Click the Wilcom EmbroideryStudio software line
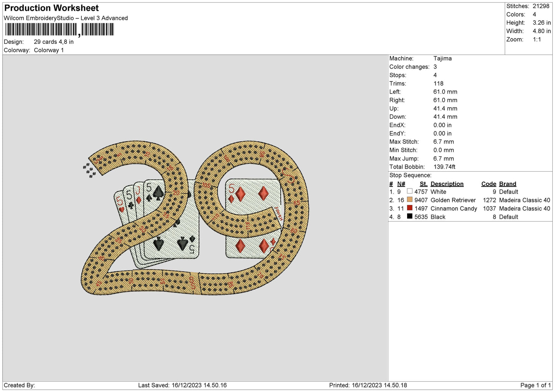This screenshot has height=392, width=555. [66, 18]
